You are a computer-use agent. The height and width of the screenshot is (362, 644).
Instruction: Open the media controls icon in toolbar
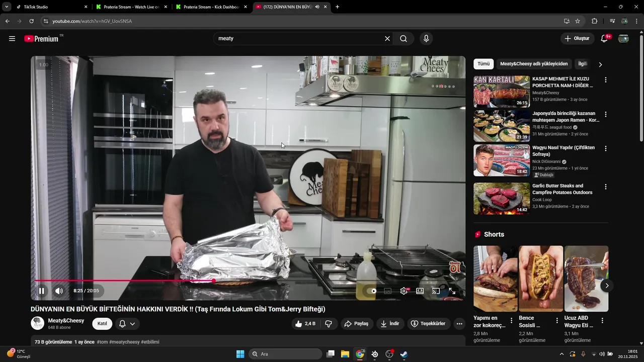pyautogui.click(x=612, y=21)
